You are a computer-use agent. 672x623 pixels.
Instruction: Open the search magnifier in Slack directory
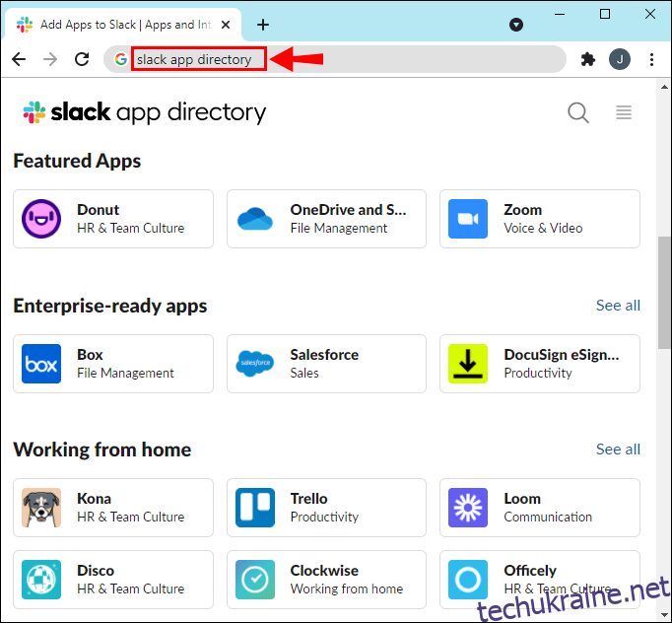click(578, 112)
